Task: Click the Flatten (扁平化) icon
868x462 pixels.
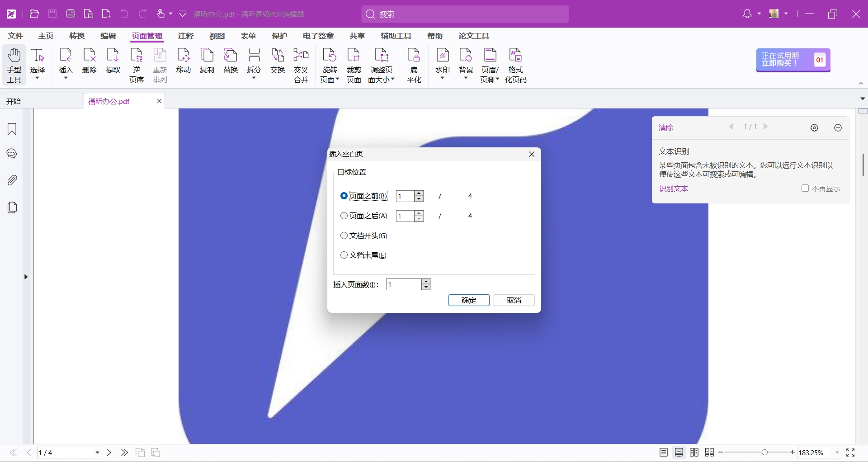Action: [x=414, y=65]
